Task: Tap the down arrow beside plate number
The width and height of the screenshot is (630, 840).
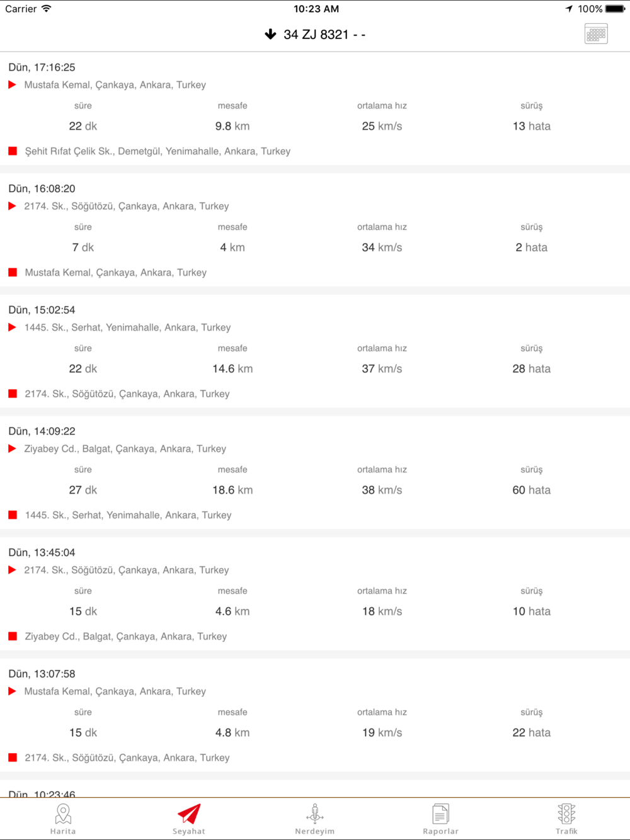Action: point(270,34)
